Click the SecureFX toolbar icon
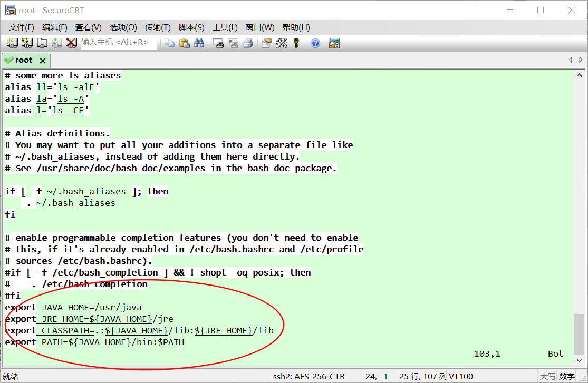588x383 pixels. point(334,43)
